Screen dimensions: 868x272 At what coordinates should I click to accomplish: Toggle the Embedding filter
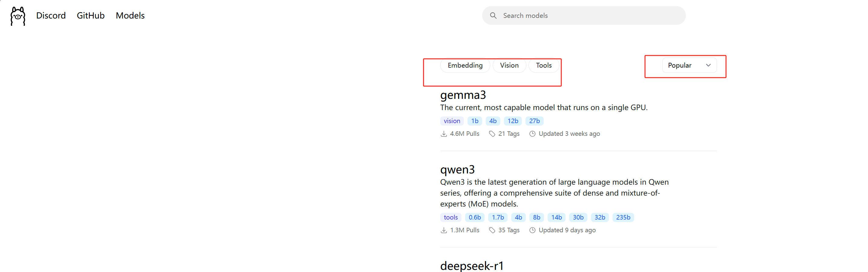(465, 65)
